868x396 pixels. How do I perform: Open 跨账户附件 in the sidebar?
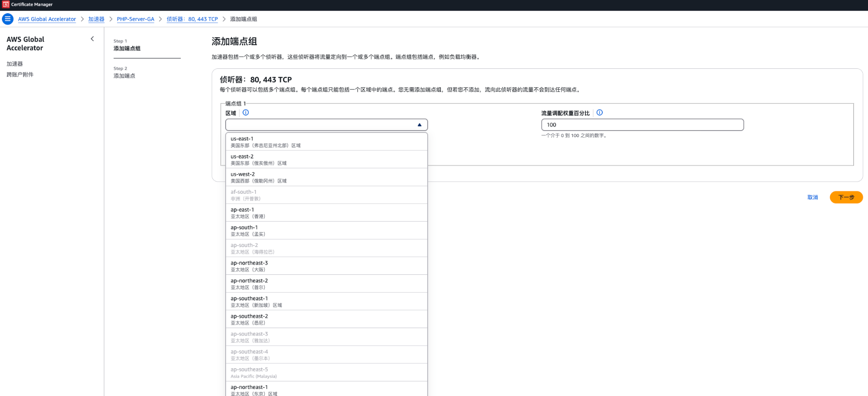(x=20, y=74)
